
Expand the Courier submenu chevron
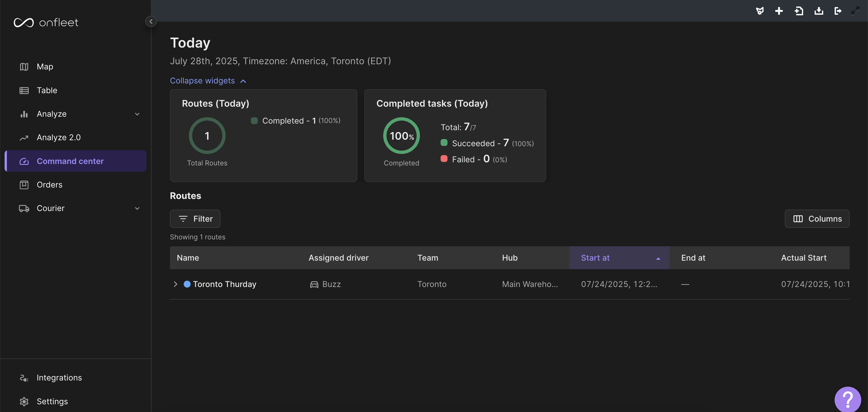click(137, 208)
